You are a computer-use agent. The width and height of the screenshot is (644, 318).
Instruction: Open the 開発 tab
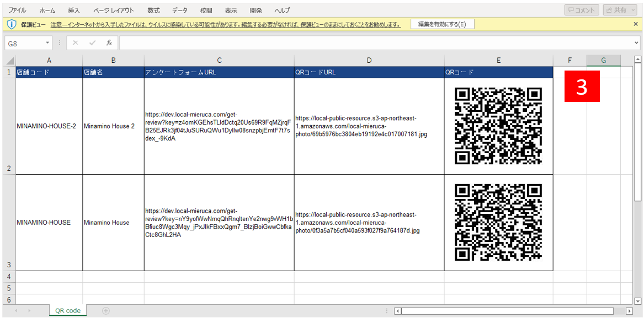(x=256, y=10)
